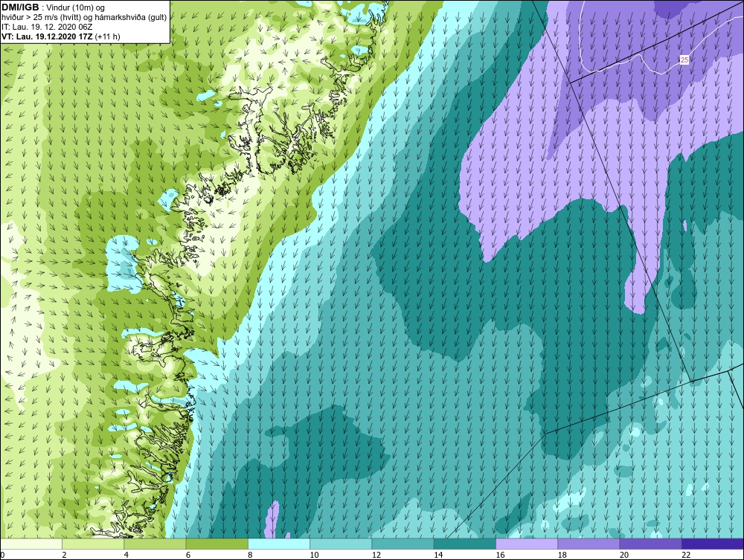Click the 10–12 m/s turquoise legend swatch
Screen dimensions: 744x560
[x=341, y=544]
